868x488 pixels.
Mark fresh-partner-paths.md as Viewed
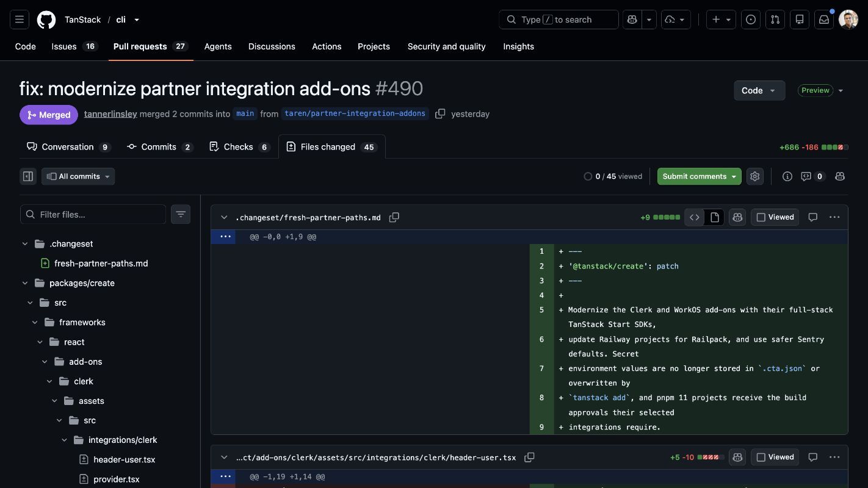pos(775,217)
